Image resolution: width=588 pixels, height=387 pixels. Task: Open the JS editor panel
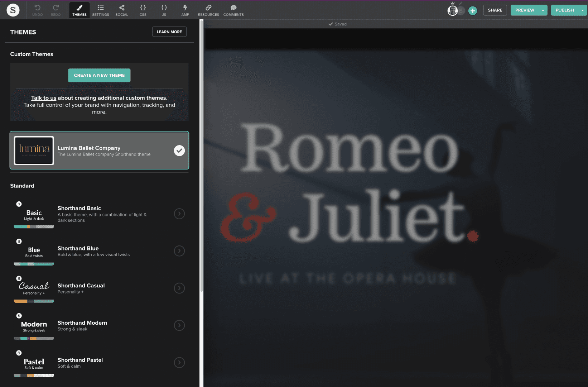[164, 10]
